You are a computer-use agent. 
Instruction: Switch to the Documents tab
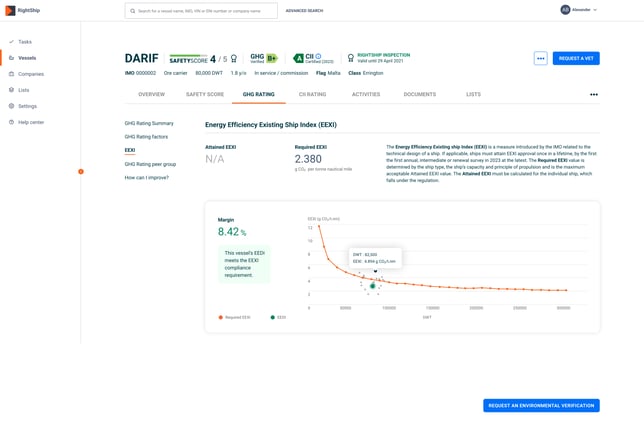tap(420, 94)
